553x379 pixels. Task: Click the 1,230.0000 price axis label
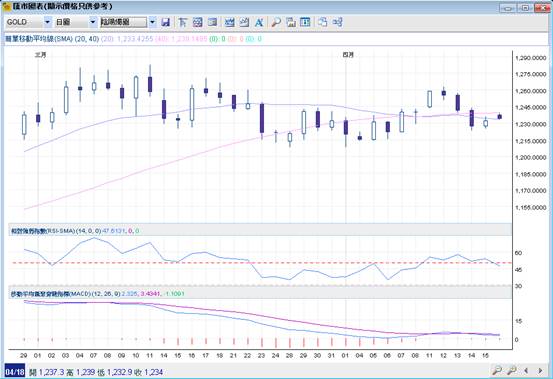click(x=530, y=124)
